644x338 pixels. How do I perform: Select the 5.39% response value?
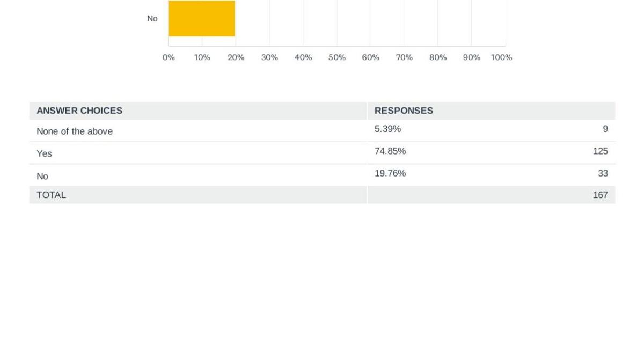[x=387, y=129]
